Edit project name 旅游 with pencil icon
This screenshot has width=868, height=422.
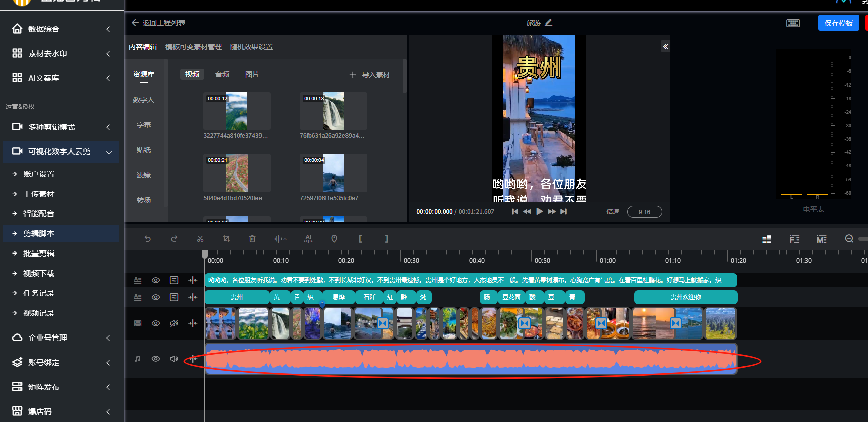pyautogui.click(x=549, y=23)
